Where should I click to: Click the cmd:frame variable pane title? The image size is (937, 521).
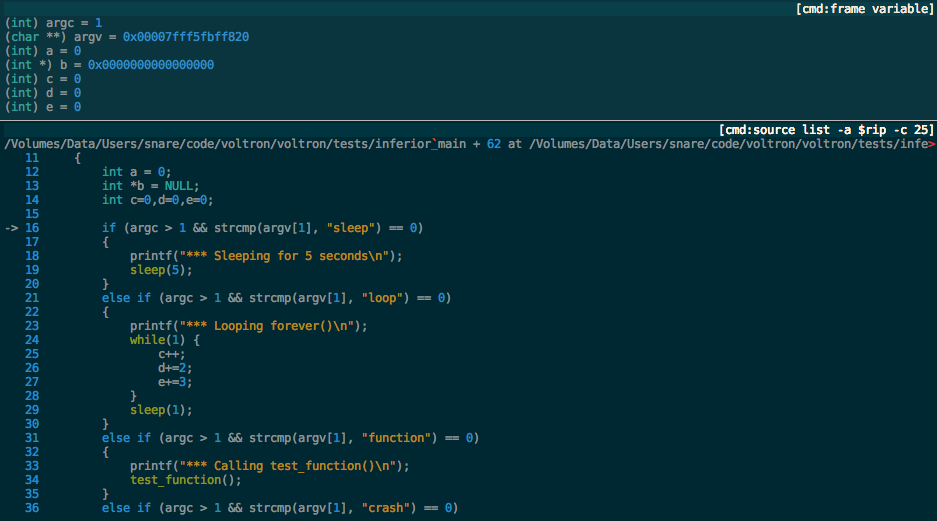pos(864,9)
